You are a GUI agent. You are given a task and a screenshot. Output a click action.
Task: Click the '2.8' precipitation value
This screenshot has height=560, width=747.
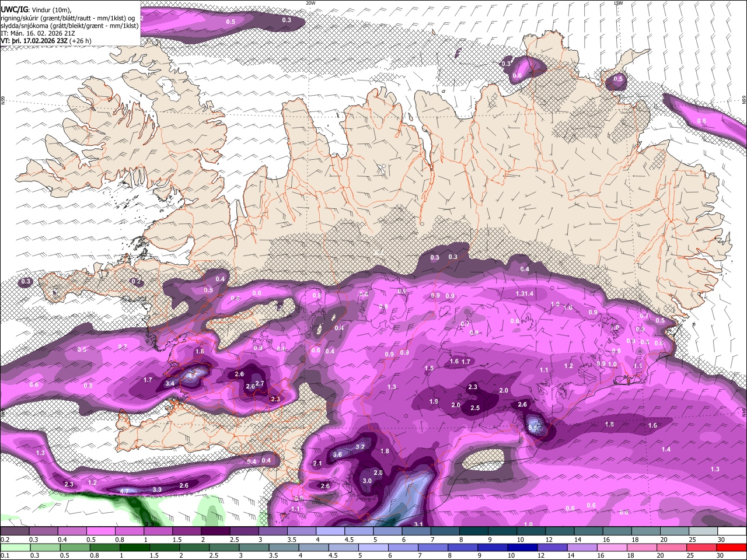coord(378,473)
